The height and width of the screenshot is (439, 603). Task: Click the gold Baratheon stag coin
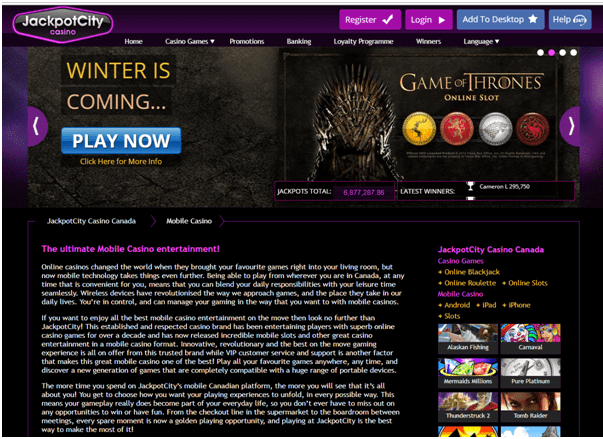[x=419, y=129]
